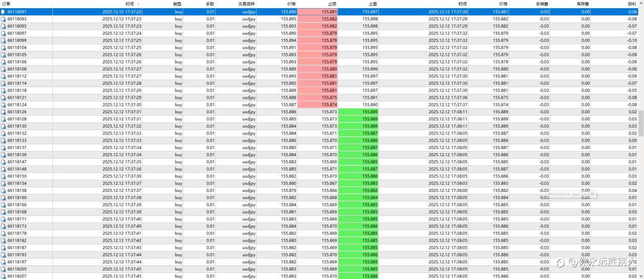Click the document icon of order 66118112
644x279 pixels.
click(3, 76)
